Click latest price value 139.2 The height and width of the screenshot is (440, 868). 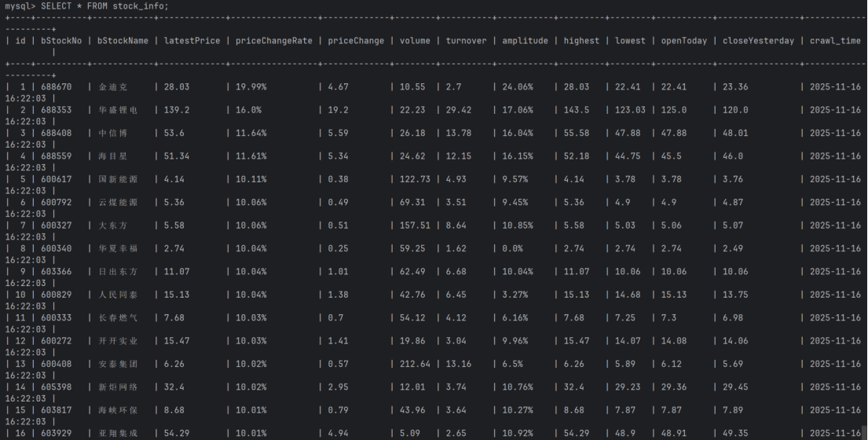177,110
